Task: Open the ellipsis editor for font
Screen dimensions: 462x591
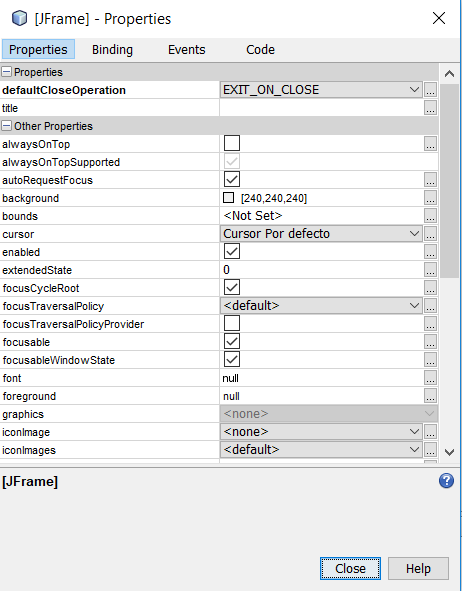Action: click(430, 378)
